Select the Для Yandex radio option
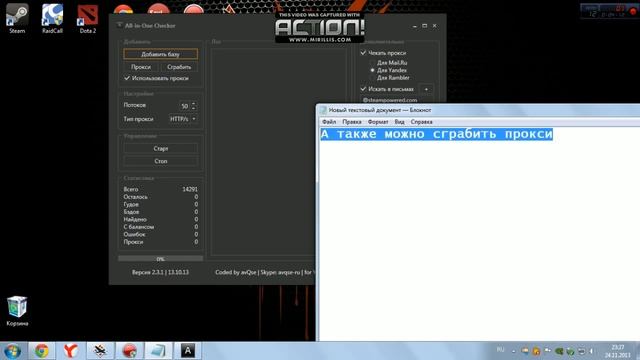640x360 pixels. coord(372,70)
